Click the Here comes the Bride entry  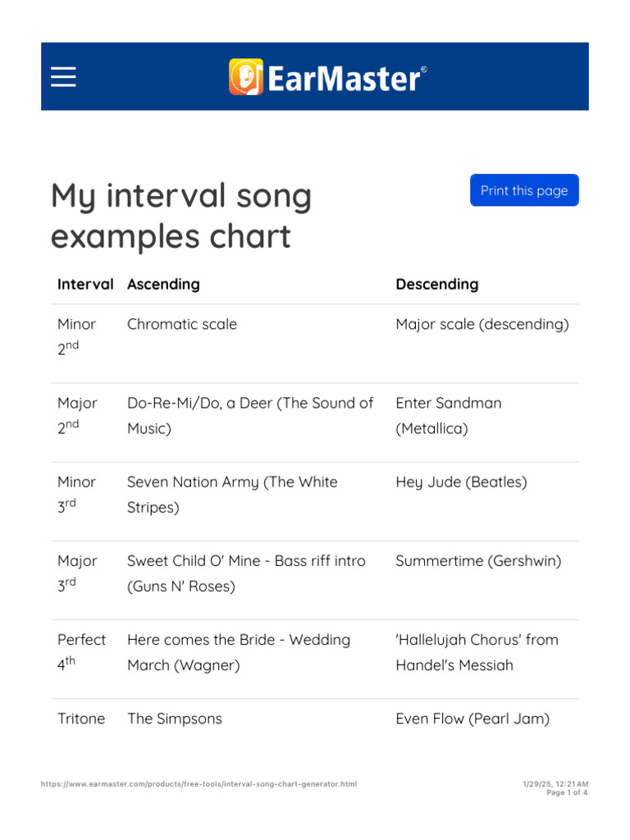[239, 652]
